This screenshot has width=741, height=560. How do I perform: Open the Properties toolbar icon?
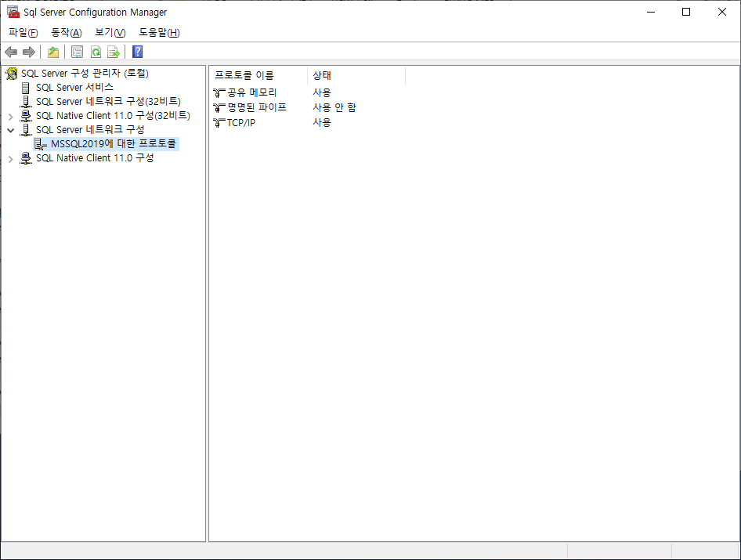(x=77, y=52)
